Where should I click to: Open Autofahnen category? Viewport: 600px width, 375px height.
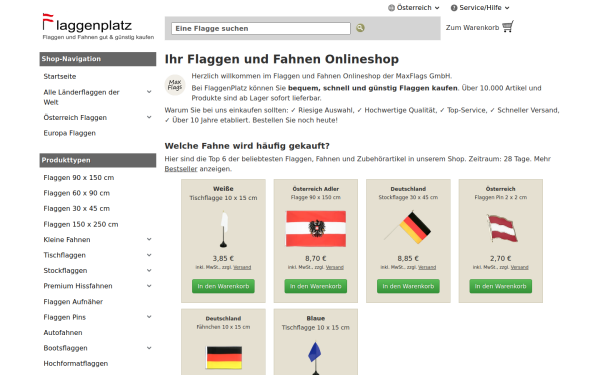(63, 333)
